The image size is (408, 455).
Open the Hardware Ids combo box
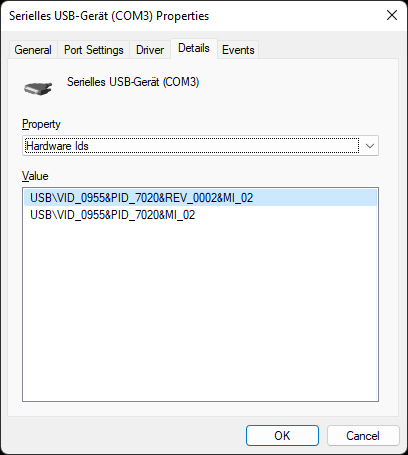point(200,146)
